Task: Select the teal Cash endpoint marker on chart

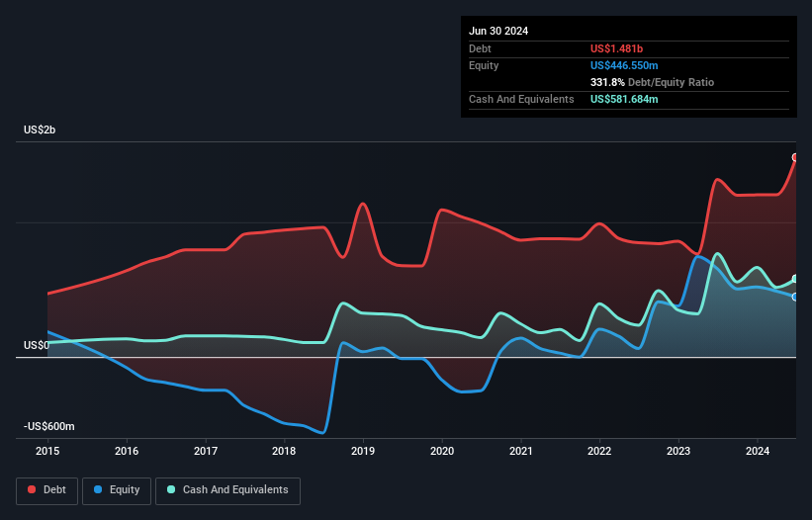Action: [x=795, y=280]
